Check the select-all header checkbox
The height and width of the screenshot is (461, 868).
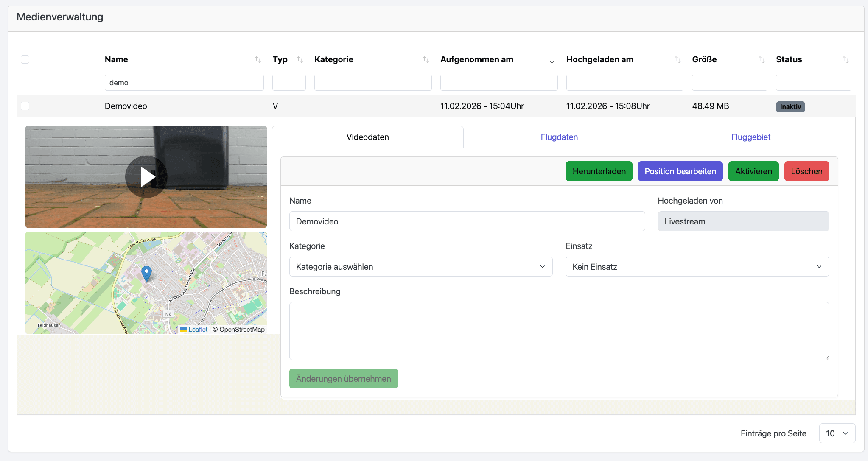pos(25,59)
